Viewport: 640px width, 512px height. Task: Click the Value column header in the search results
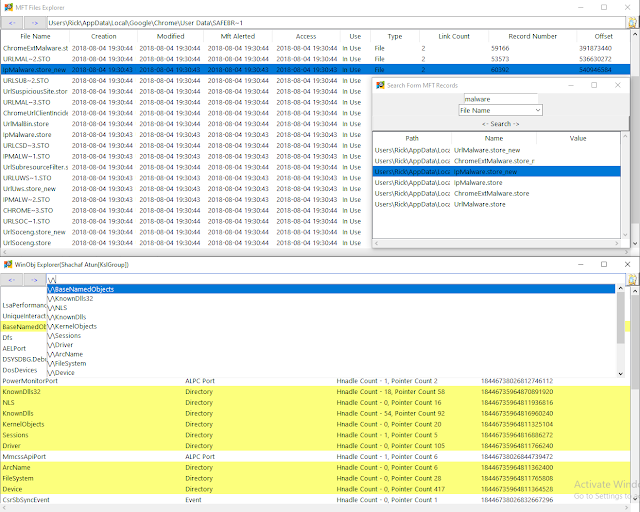[x=578, y=138]
